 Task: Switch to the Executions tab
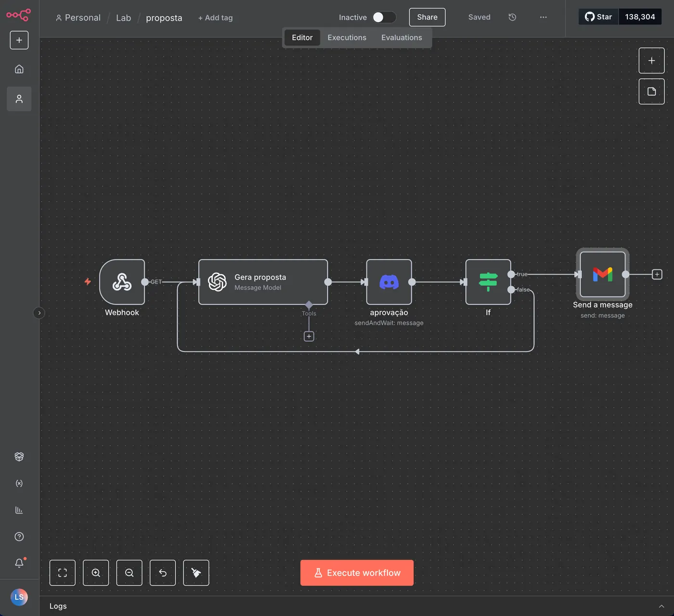click(x=347, y=38)
